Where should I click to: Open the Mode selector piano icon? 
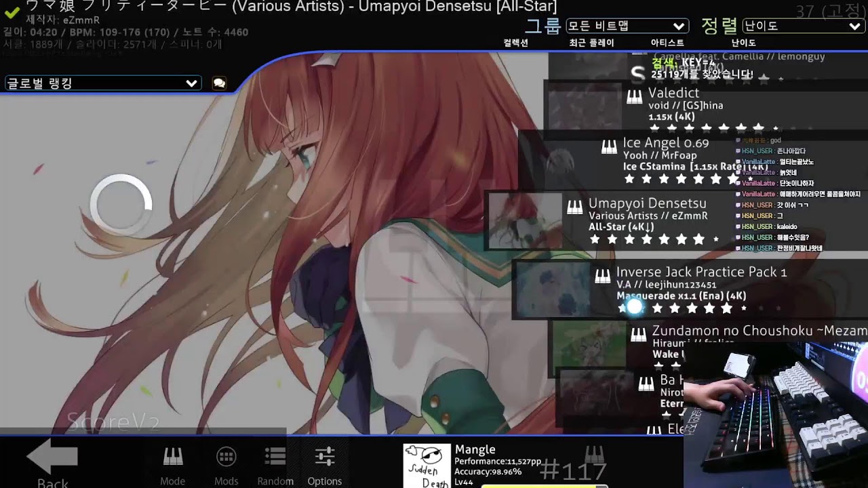coord(173,457)
